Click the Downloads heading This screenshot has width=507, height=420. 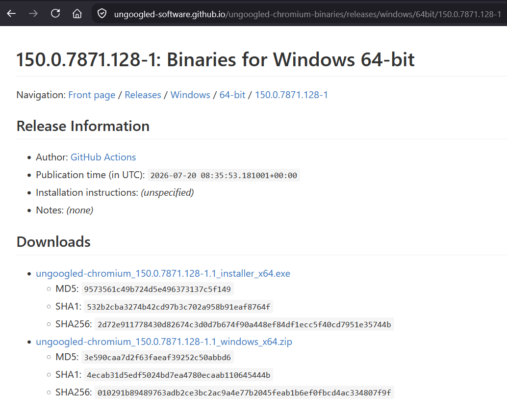[x=53, y=242]
